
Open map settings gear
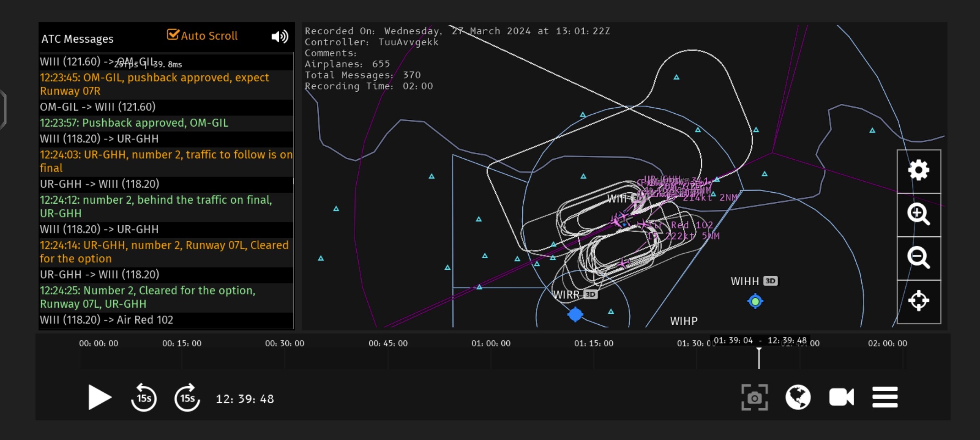click(x=918, y=170)
